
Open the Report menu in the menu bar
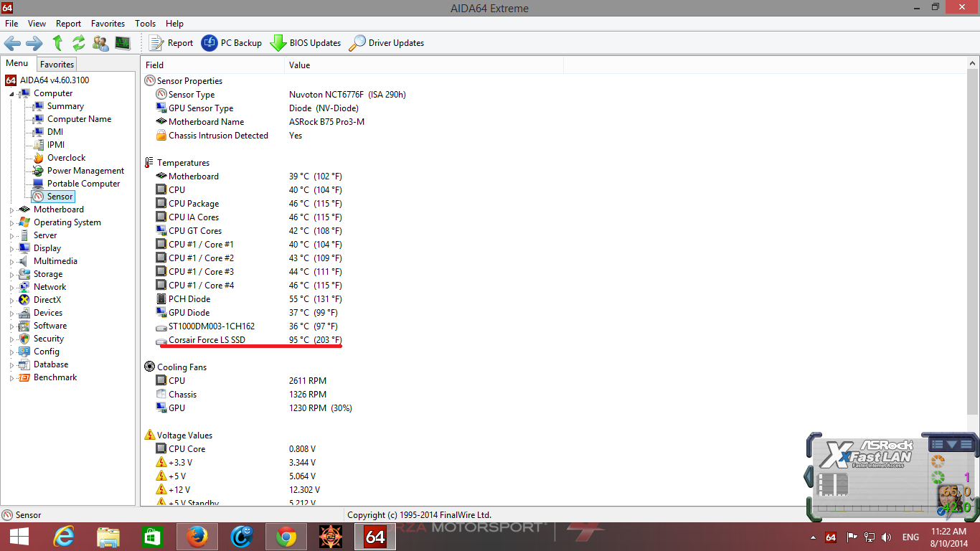click(68, 24)
